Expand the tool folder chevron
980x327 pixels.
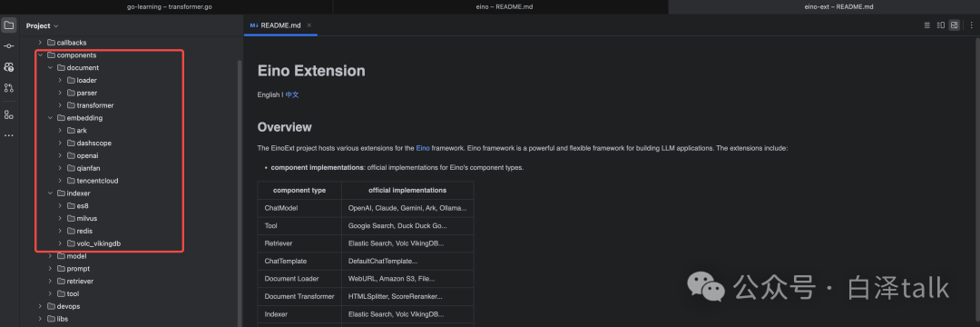pyautogui.click(x=51, y=293)
